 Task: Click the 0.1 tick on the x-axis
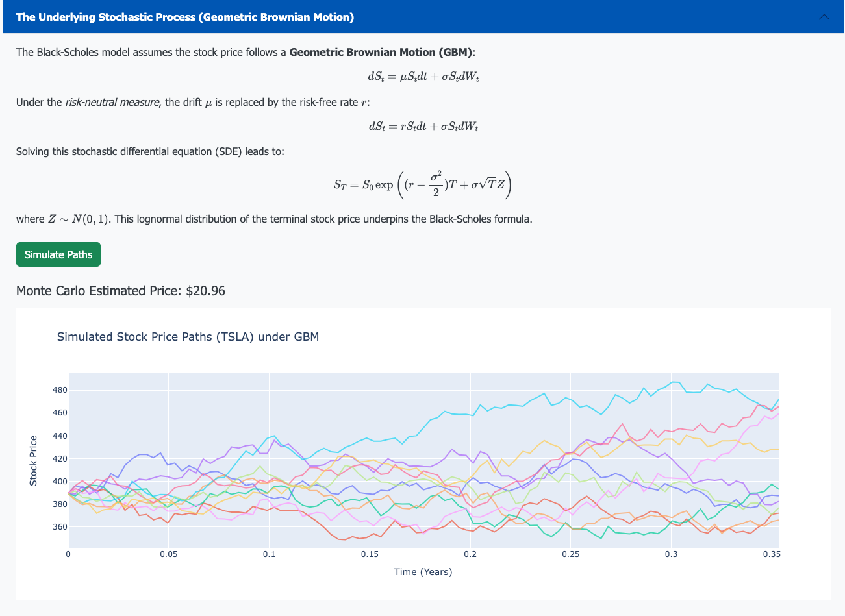[269, 554]
